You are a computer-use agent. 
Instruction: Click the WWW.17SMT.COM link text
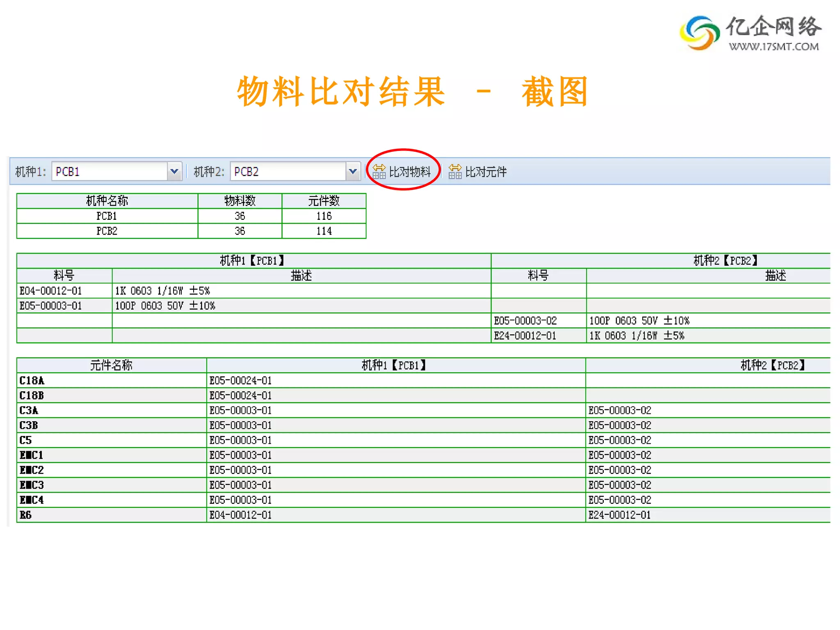(774, 46)
